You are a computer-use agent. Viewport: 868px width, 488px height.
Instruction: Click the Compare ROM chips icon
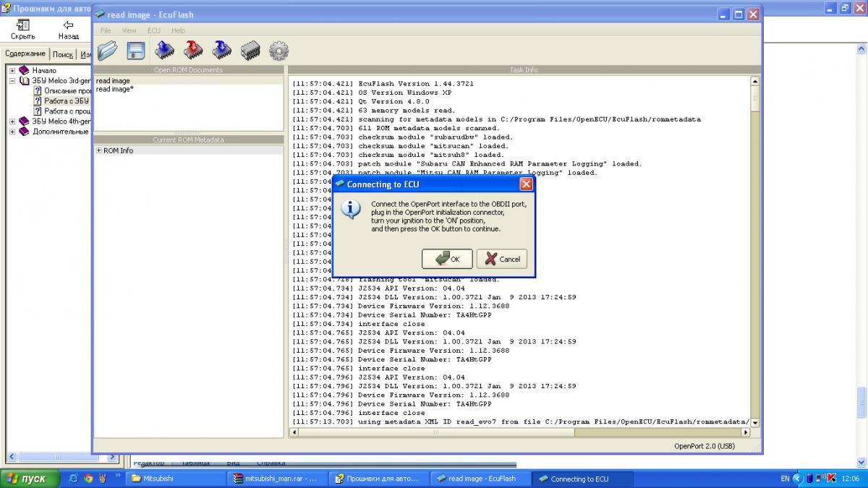coord(250,51)
